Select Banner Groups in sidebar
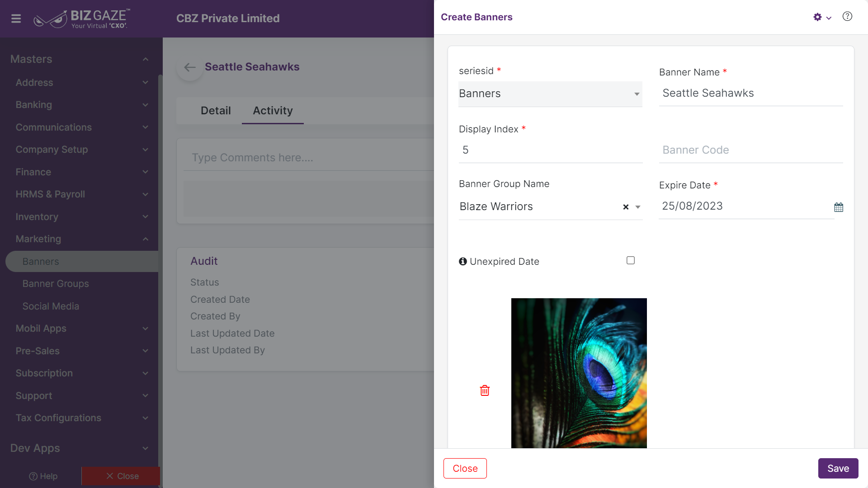Viewport: 868px width, 488px height. click(56, 284)
